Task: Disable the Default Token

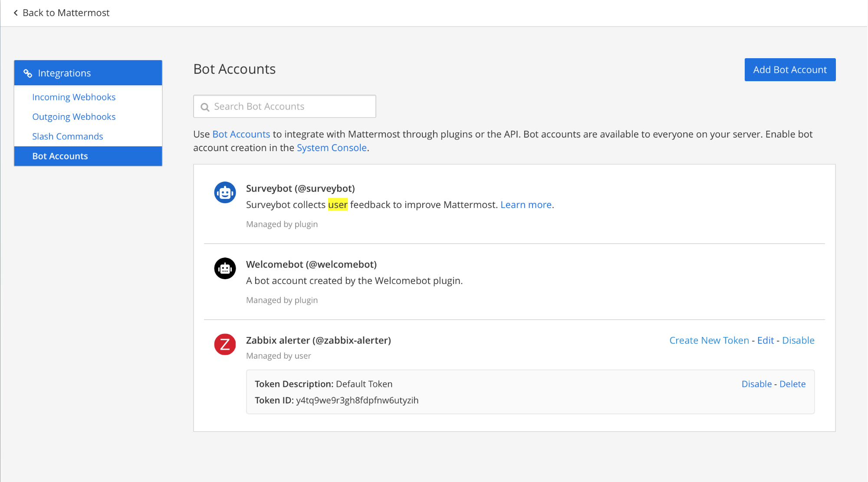Action: pos(756,384)
